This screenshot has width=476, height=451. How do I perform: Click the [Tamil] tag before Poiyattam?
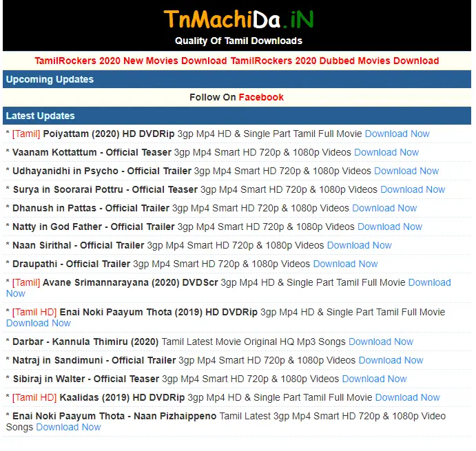(x=26, y=134)
